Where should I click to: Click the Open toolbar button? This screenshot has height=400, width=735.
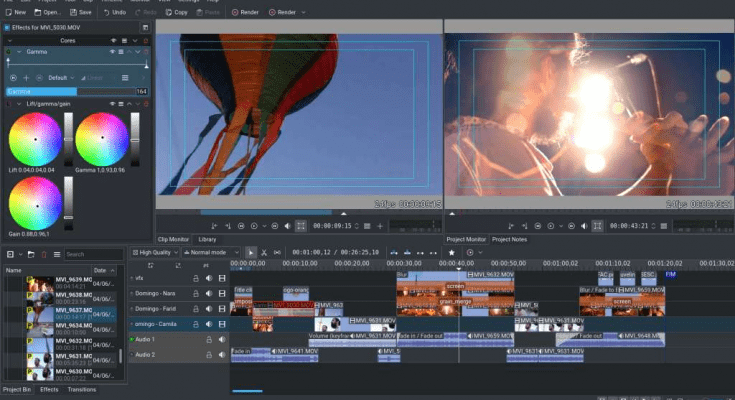[x=47, y=13]
